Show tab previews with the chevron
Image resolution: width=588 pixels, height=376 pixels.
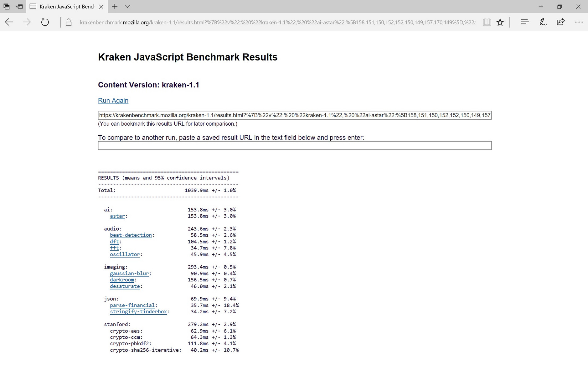[x=127, y=6]
